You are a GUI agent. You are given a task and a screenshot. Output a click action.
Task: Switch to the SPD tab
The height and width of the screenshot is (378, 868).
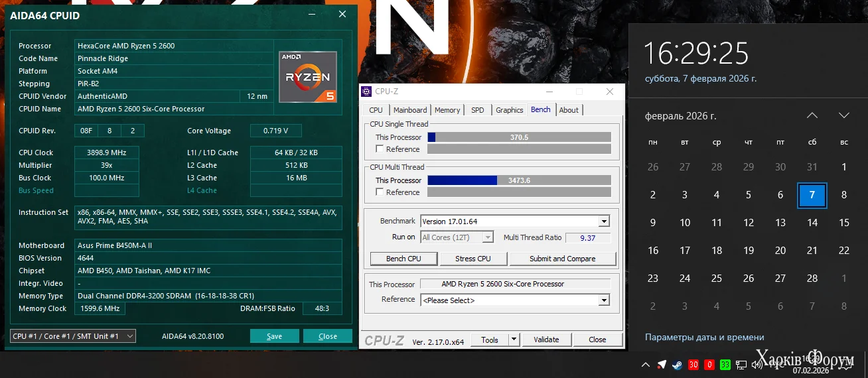click(x=478, y=110)
